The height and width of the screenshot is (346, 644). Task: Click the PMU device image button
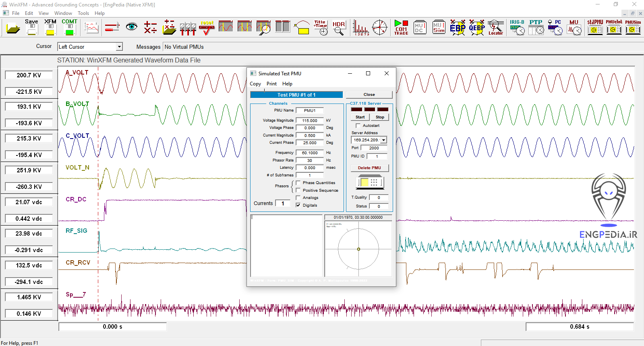[x=370, y=182]
